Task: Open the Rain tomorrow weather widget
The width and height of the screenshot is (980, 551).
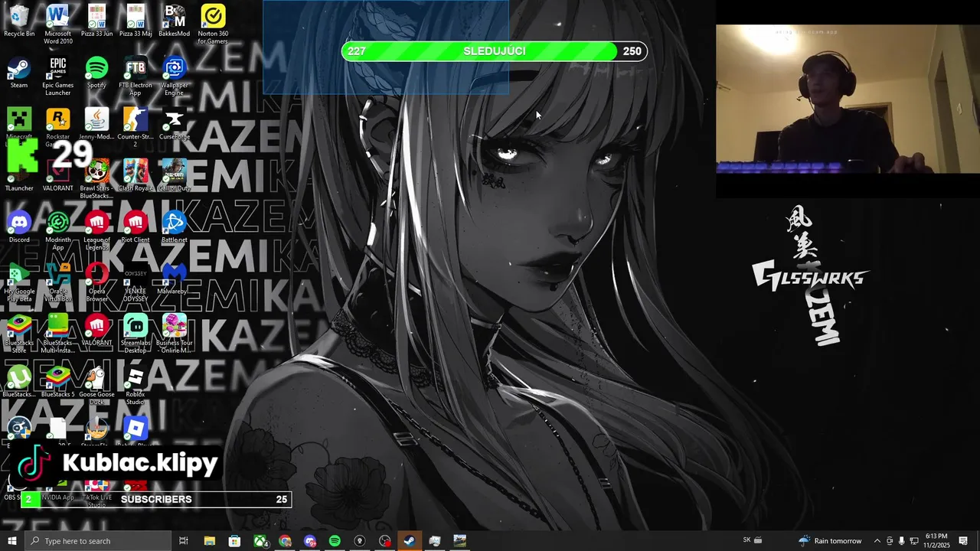Action: [831, 541]
